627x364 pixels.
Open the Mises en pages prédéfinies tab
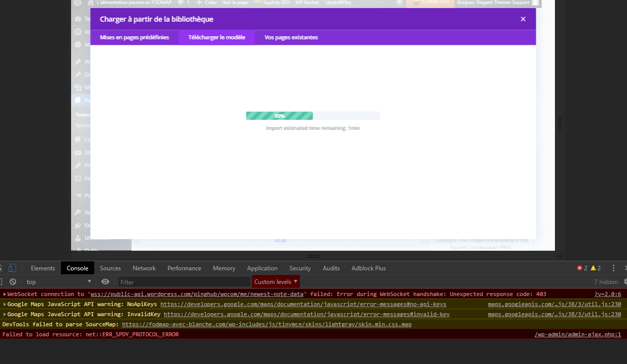(x=134, y=37)
